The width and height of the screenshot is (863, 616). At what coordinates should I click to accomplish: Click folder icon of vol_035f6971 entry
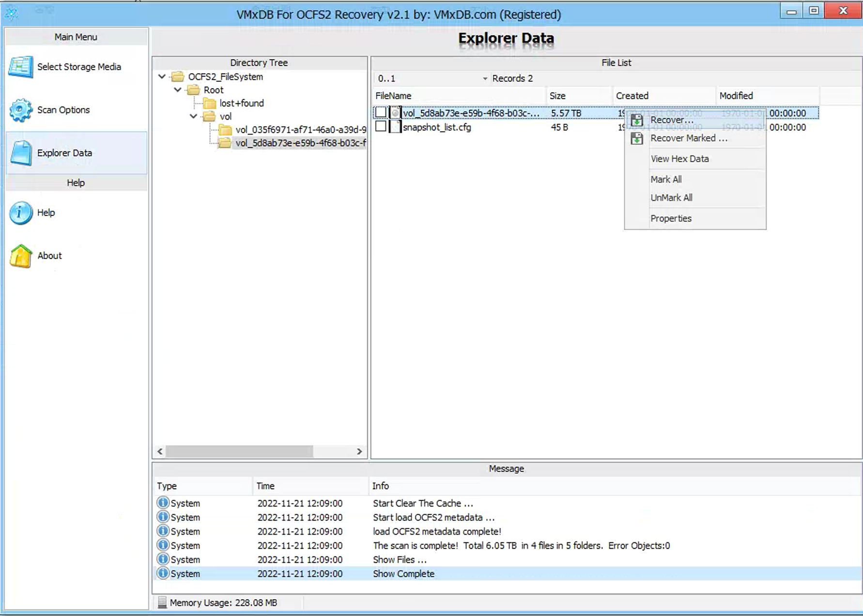pyautogui.click(x=225, y=130)
